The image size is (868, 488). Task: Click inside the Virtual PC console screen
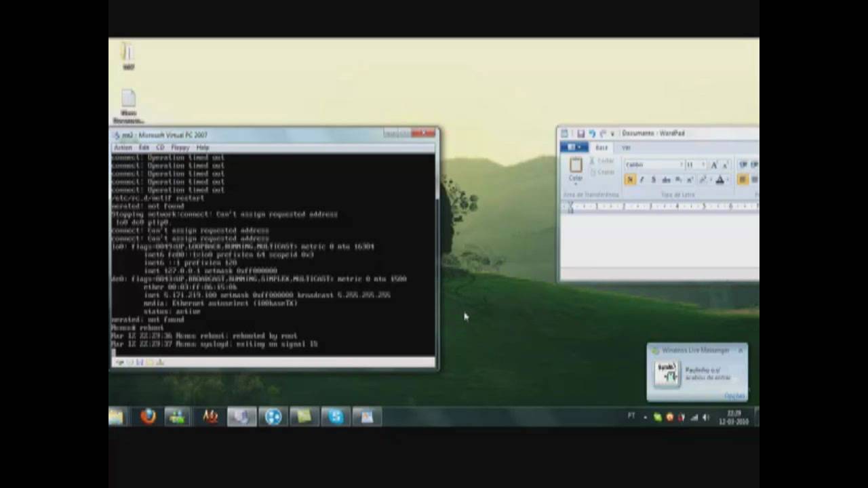pyautogui.click(x=273, y=254)
